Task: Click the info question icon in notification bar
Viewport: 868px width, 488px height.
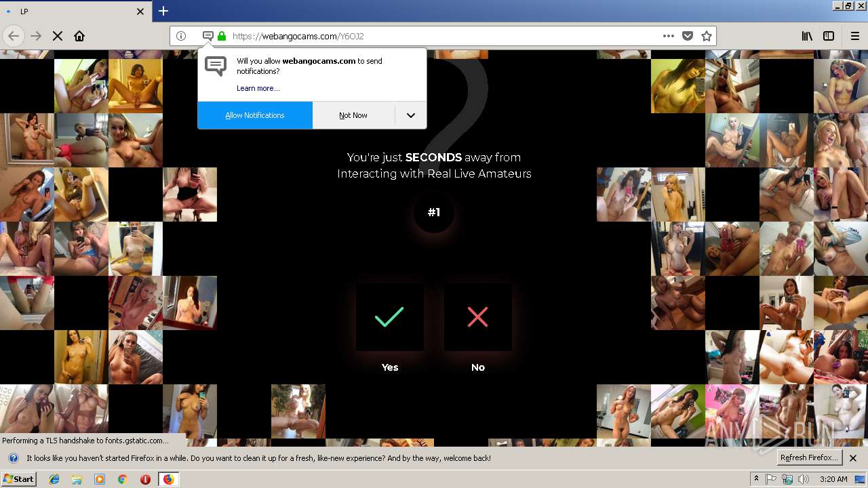Action: 13,458
